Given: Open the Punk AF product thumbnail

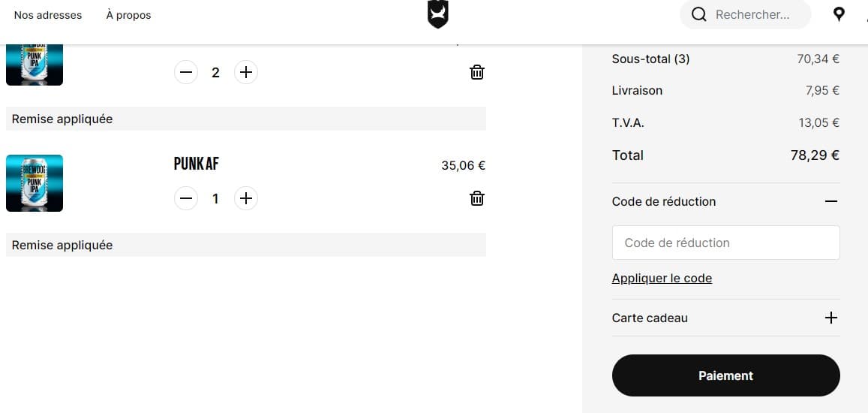Looking at the screenshot, I should click(35, 183).
